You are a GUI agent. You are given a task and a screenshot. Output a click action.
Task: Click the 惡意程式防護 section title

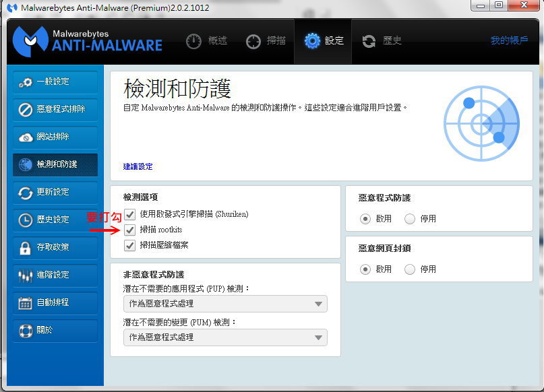[x=384, y=198]
